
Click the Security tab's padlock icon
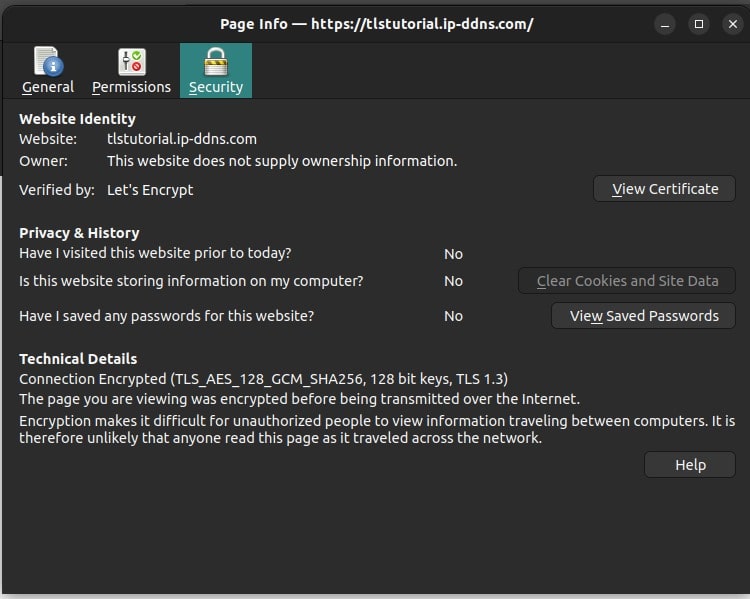(x=216, y=62)
